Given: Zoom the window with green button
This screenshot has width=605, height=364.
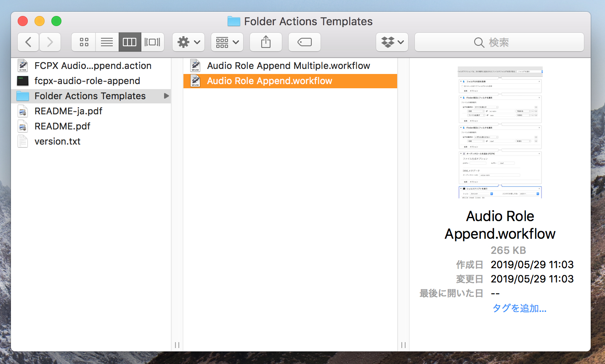Looking at the screenshot, I should point(56,21).
